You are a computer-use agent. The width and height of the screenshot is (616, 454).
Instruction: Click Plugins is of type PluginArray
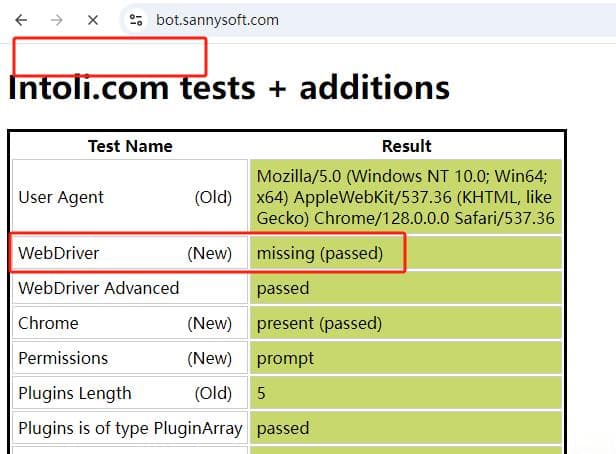130,428
